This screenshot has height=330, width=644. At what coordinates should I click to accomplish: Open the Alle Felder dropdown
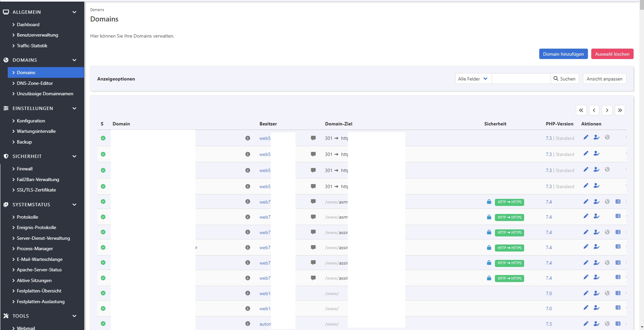click(473, 79)
